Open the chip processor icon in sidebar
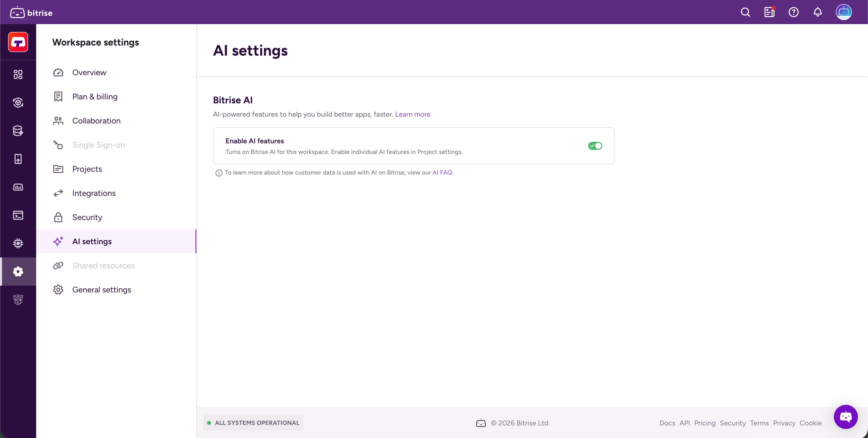This screenshot has height=438, width=868. 18,243
